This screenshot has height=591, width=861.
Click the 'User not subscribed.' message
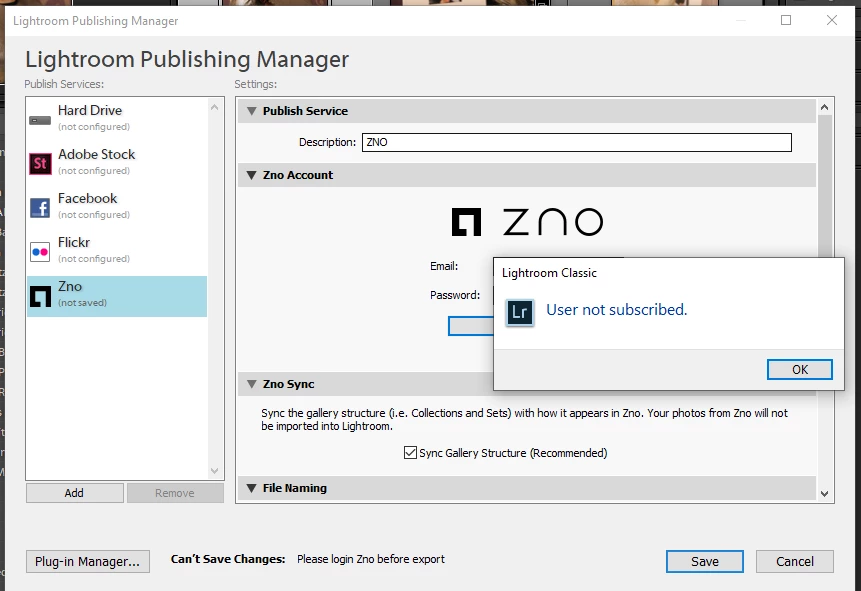click(x=616, y=310)
